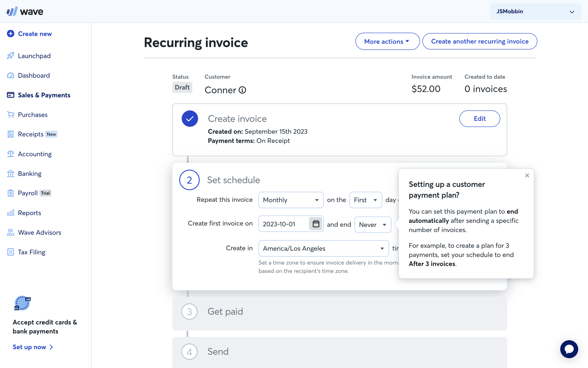The image size is (588, 368).
Task: Click the credit card payments illustration
Action: pyautogui.click(x=22, y=303)
